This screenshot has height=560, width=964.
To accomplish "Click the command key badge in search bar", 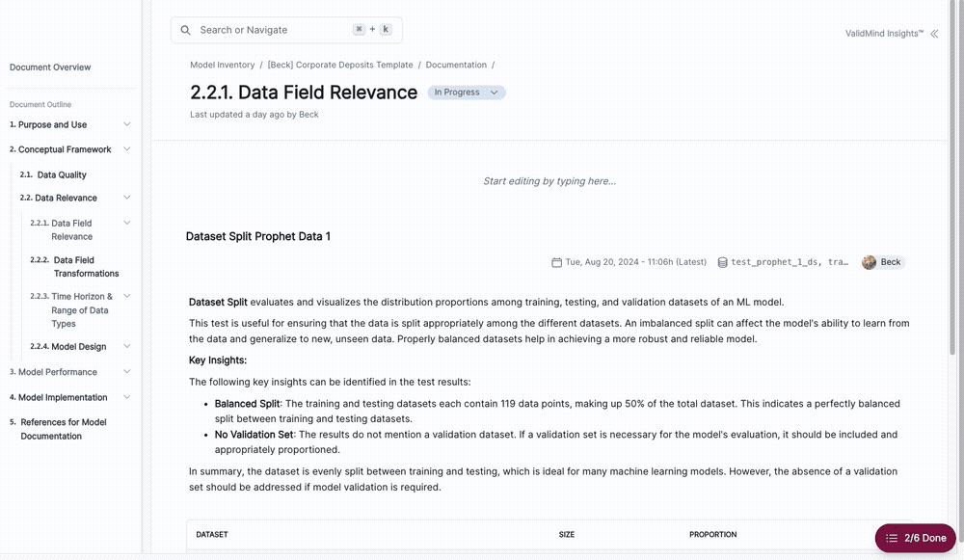I will [x=359, y=29].
